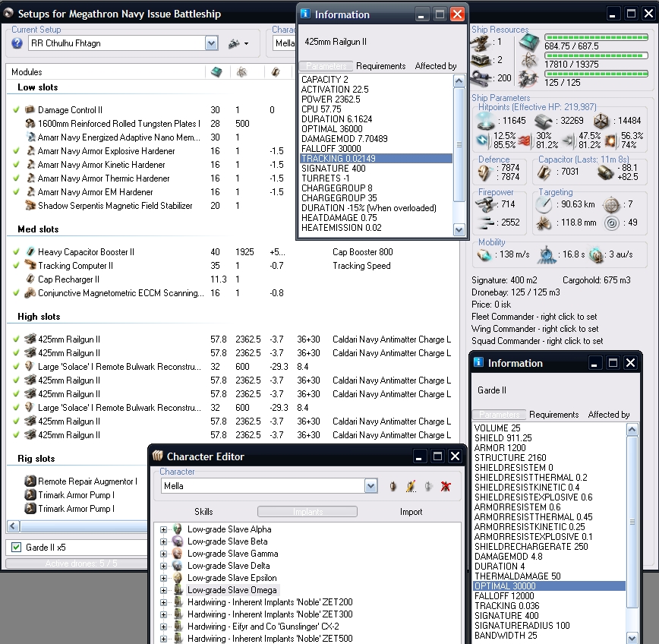Screen dimensions: 659x644
Task: Select the turret hardpoints icon in Ship Resources
Action: [481, 42]
